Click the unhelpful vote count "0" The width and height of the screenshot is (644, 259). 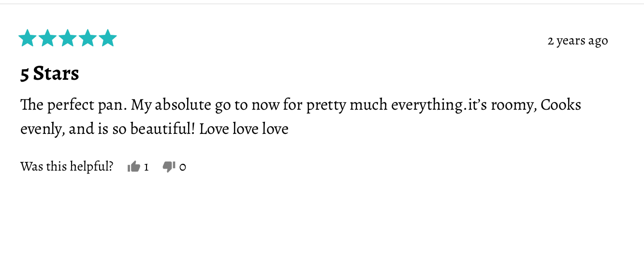[x=182, y=167]
